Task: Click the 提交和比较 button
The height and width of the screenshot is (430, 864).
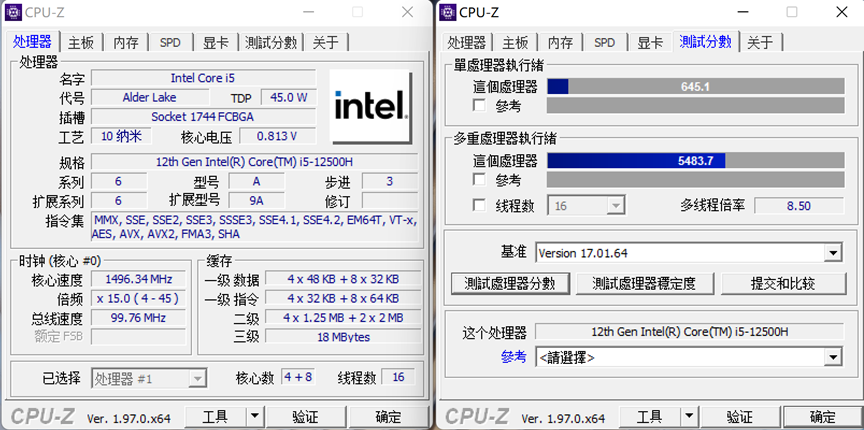Action: click(x=783, y=283)
